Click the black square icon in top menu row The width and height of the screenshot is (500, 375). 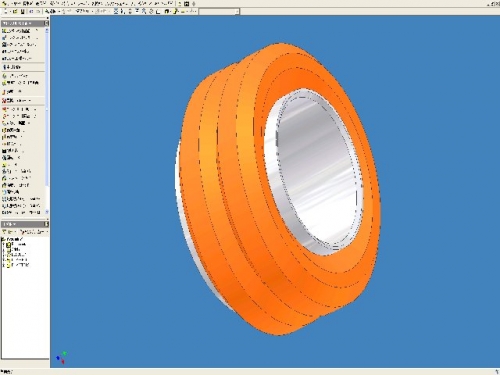pyautogui.click(x=186, y=4)
